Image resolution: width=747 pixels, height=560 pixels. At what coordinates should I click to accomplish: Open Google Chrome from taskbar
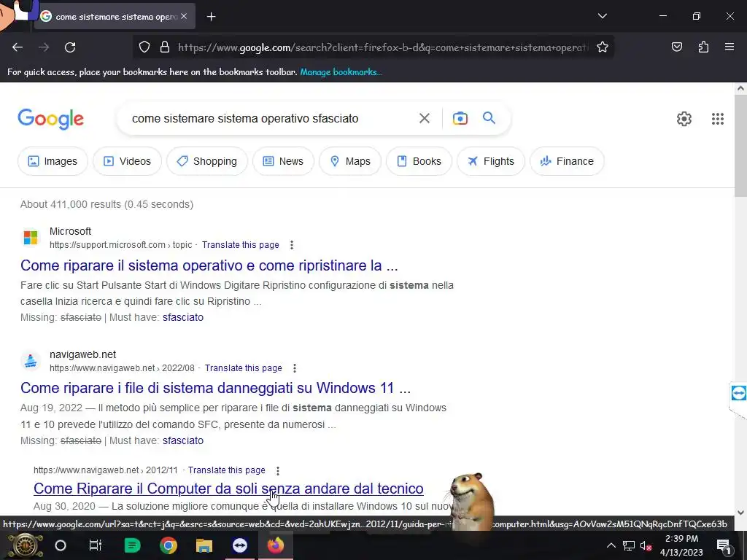pyautogui.click(x=169, y=545)
